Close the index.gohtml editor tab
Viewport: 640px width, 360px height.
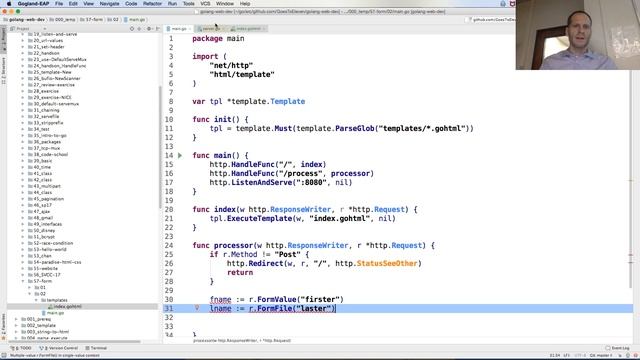(264, 29)
